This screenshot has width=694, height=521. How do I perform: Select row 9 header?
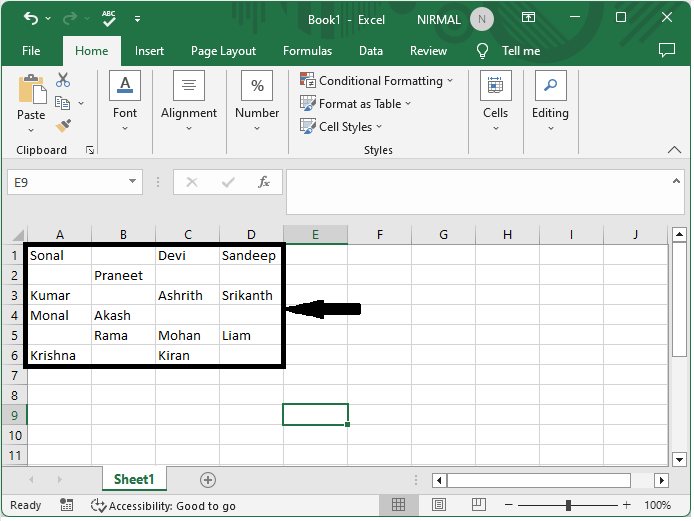click(x=14, y=415)
